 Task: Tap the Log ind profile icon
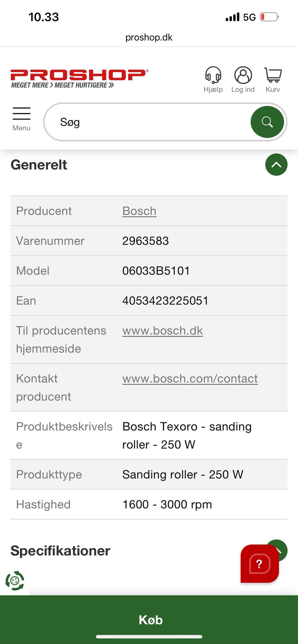point(243,79)
